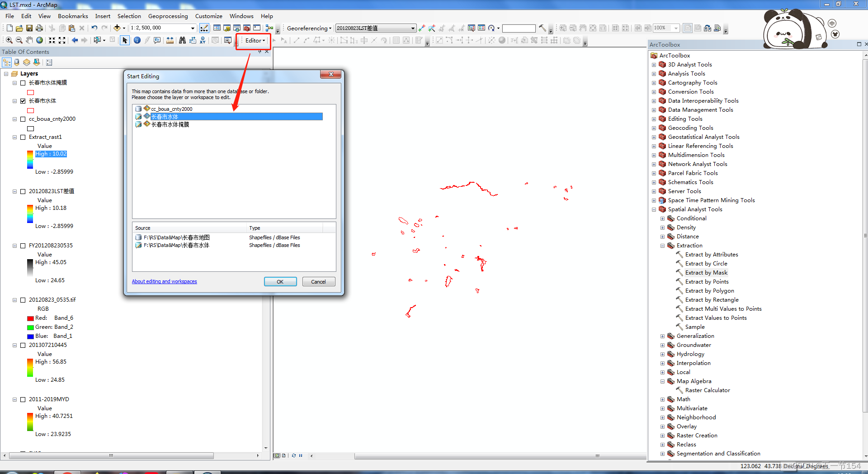Click the Print icon
Viewport: 868px width, 474px height.
(39, 28)
